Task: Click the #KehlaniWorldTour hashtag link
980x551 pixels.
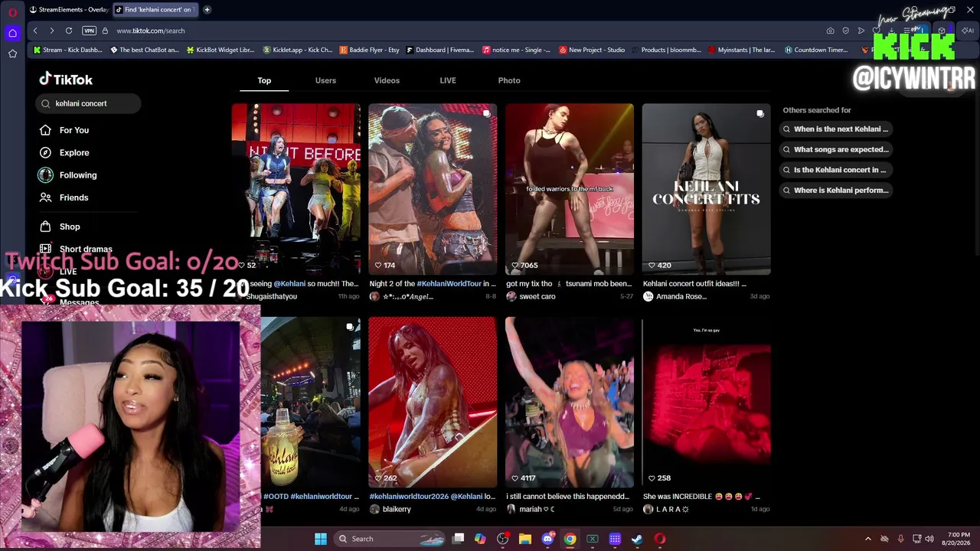Action: pyautogui.click(x=449, y=284)
